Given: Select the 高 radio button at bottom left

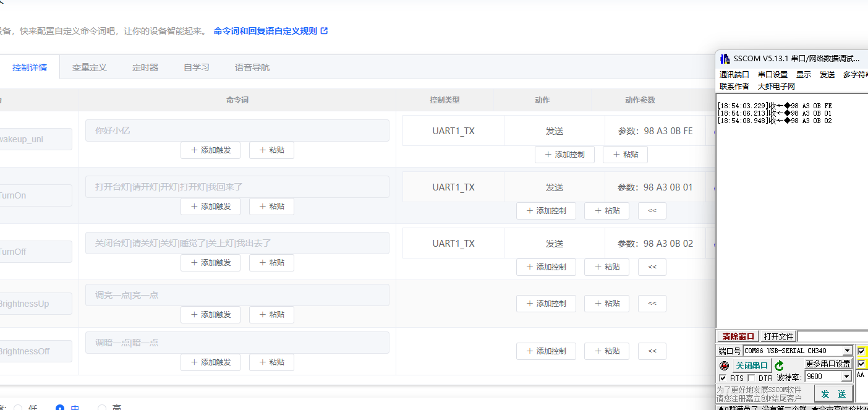Looking at the screenshot, I should click(101, 408).
